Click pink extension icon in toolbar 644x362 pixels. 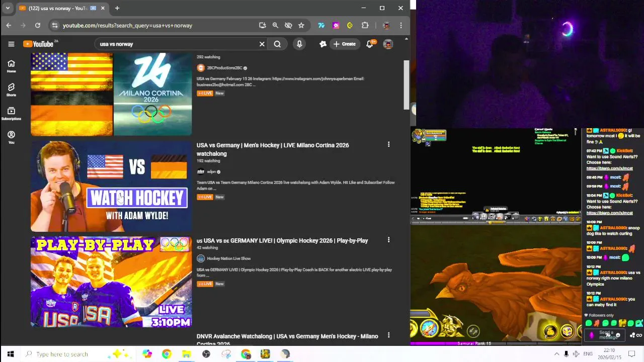(x=336, y=25)
